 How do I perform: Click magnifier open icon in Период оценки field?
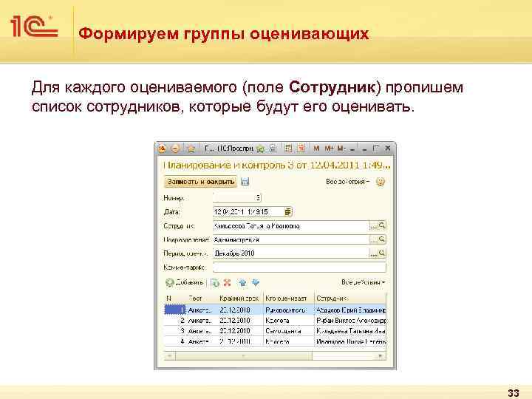[382, 253]
